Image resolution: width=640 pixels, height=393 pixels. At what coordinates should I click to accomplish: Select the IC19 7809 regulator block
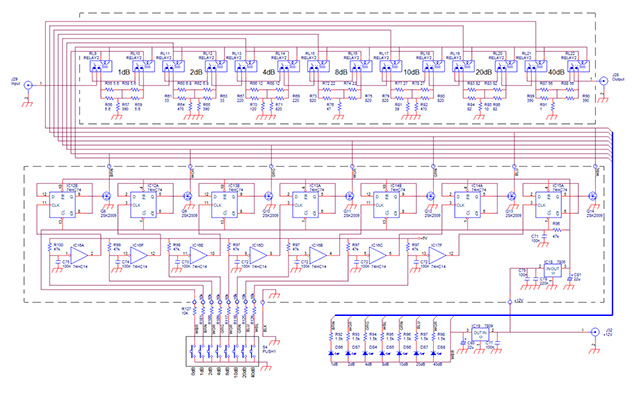pos(480,334)
